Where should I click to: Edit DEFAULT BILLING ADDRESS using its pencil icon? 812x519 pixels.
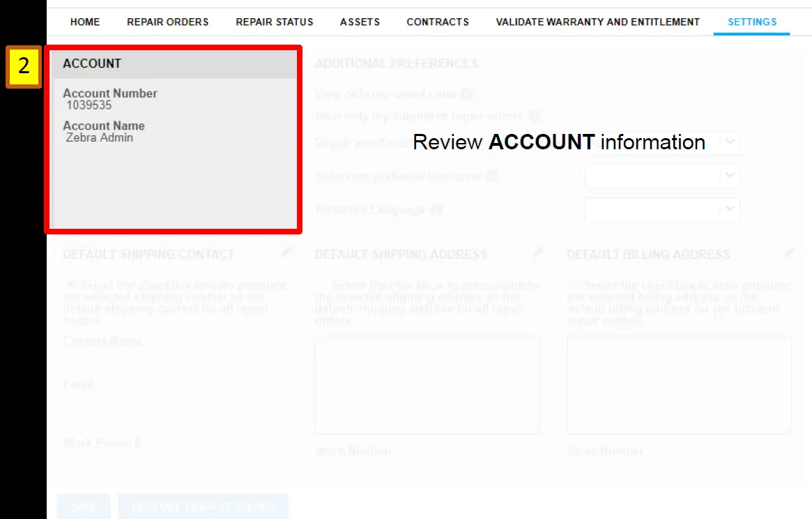pos(790,253)
